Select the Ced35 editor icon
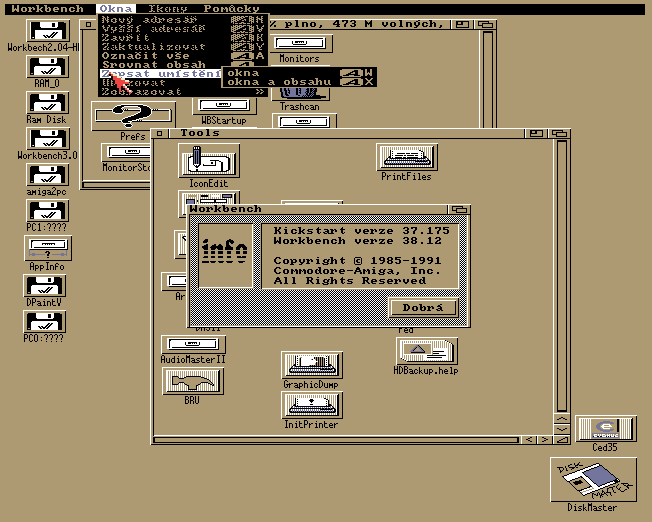This screenshot has width=652, height=522. pyautogui.click(x=604, y=428)
